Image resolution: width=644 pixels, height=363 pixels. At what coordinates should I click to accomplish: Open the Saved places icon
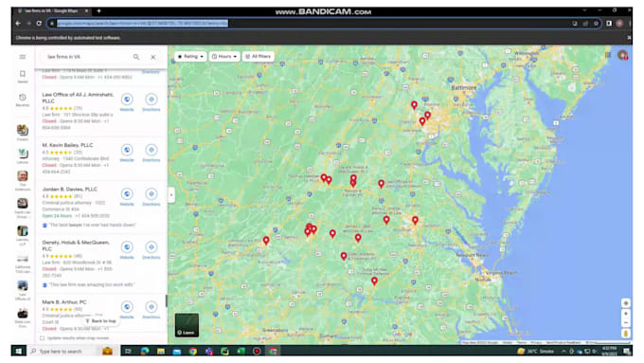click(23, 76)
